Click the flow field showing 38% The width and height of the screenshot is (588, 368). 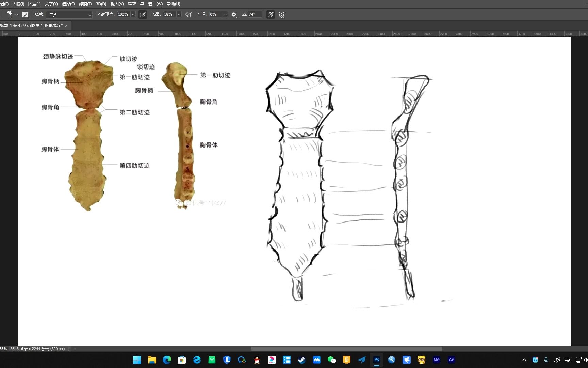[169, 14]
